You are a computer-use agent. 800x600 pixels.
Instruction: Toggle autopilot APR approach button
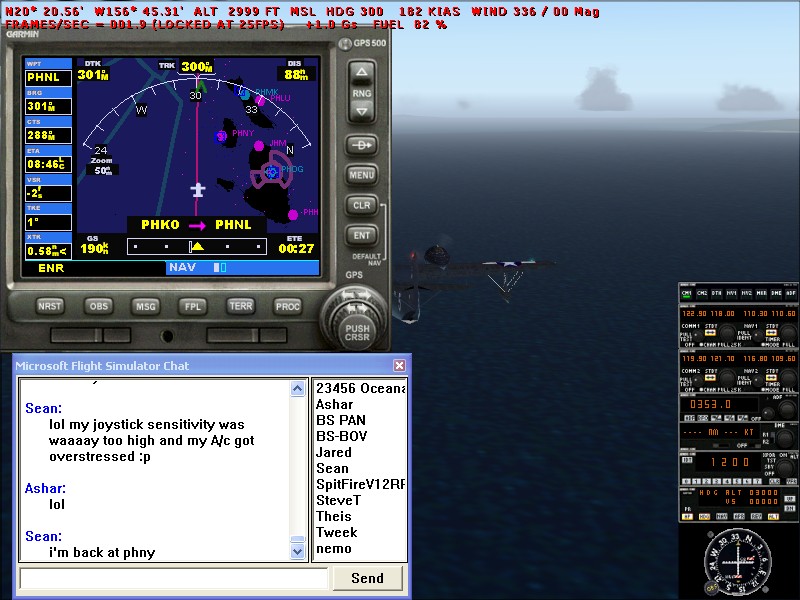(x=739, y=517)
